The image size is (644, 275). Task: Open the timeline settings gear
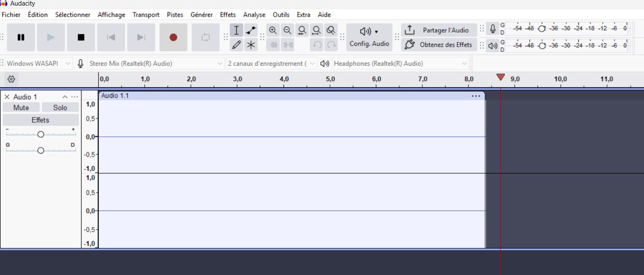pos(12,79)
